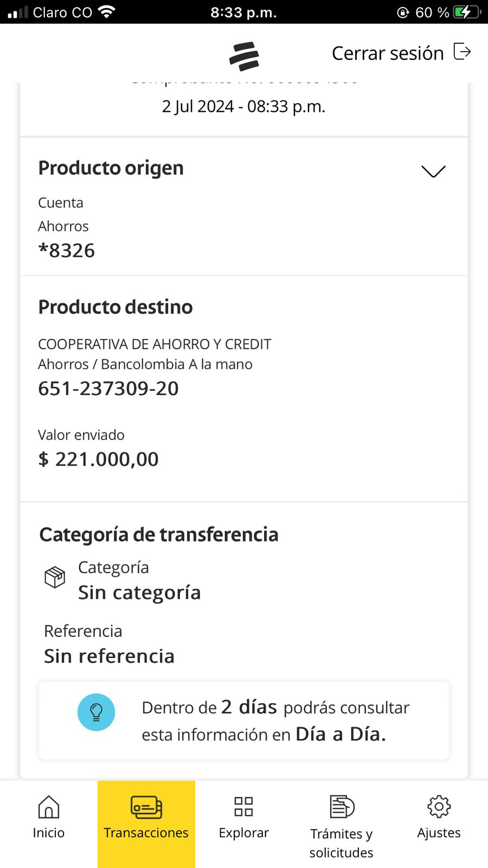Tap the blue lightbulb tip icon

point(97,712)
